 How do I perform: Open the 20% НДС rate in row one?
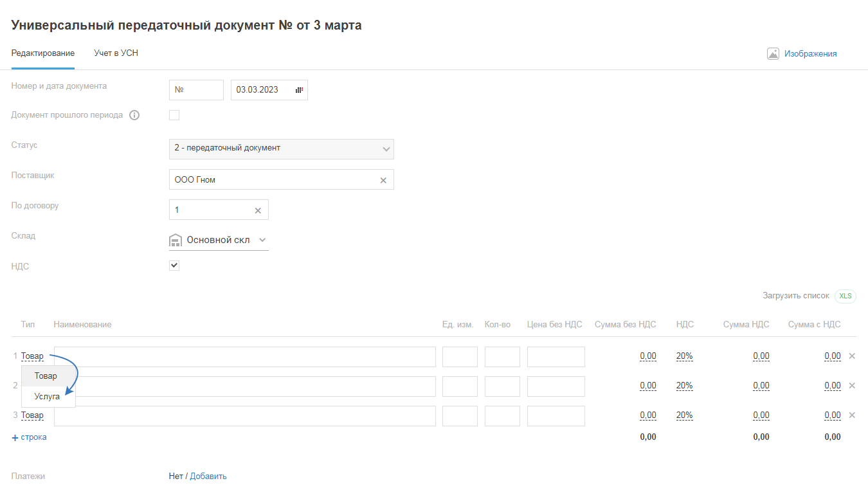[x=684, y=356]
